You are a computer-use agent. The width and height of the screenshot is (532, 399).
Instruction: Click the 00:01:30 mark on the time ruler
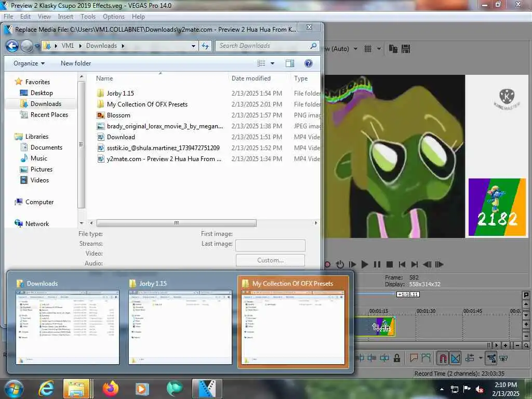(426, 311)
